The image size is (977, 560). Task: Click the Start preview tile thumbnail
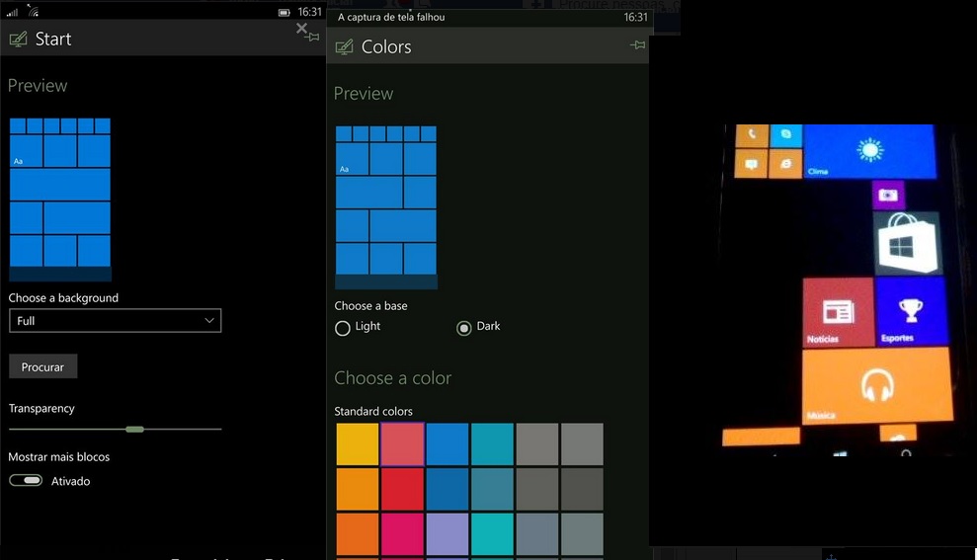point(60,200)
